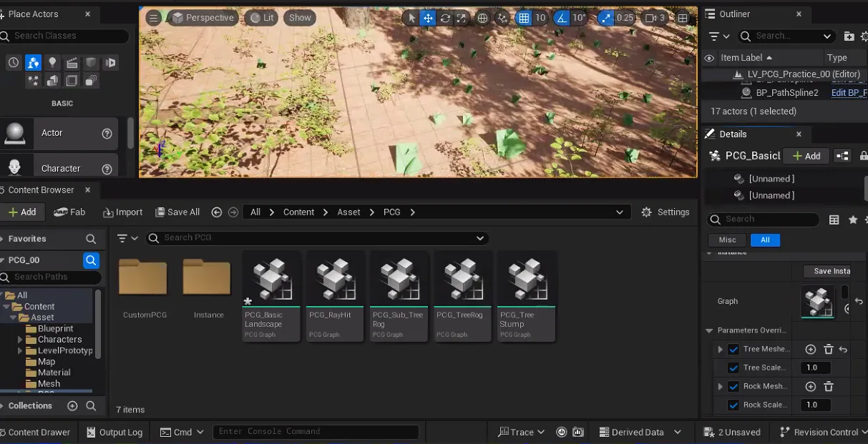Open help for the Character class
The height and width of the screenshot is (444, 868).
107,169
